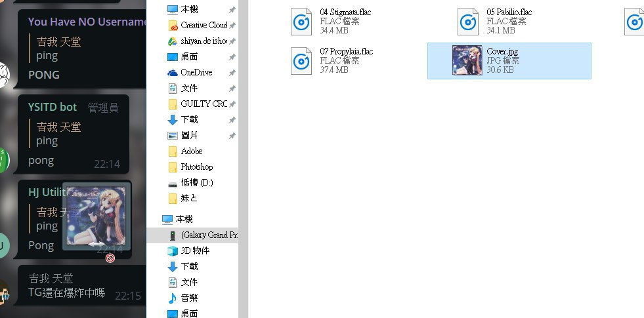Select 本機 above the Galaxy Grand Prime entry
644x318 pixels.
click(184, 220)
